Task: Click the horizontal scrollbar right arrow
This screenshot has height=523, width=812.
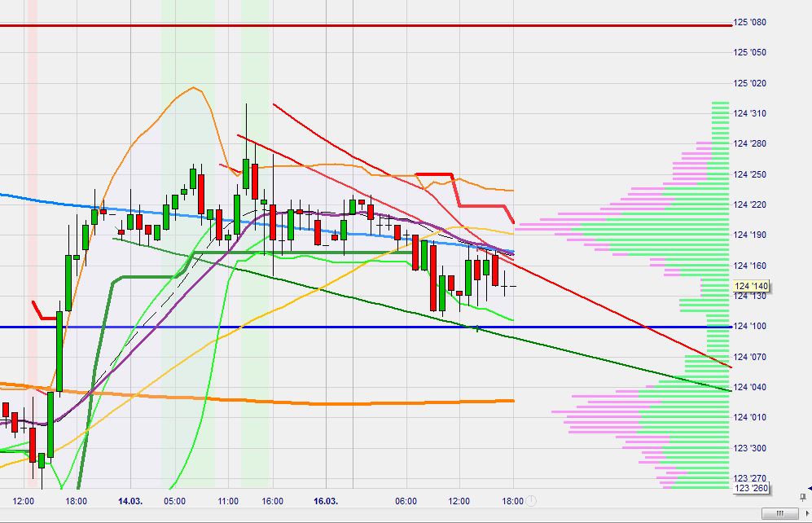Action: (807, 514)
